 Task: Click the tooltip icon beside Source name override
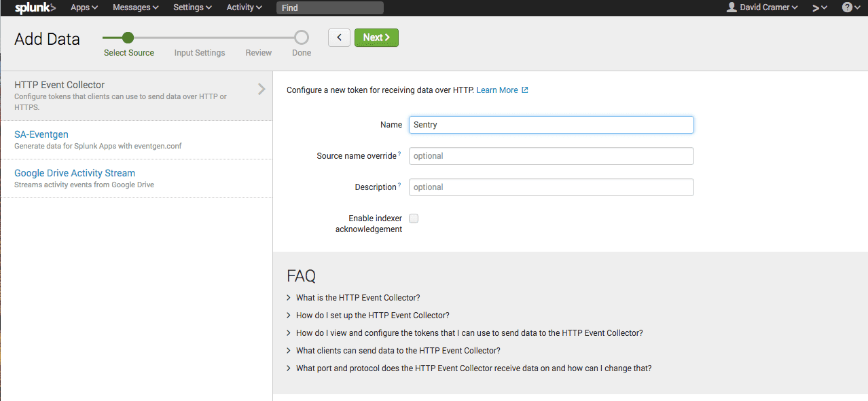[401, 154]
